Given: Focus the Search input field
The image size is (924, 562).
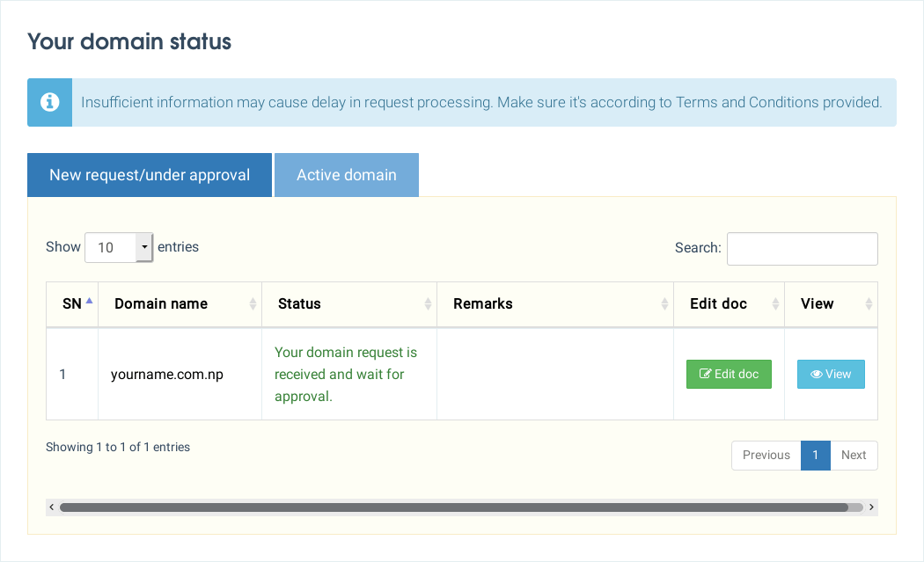Looking at the screenshot, I should click(x=802, y=248).
